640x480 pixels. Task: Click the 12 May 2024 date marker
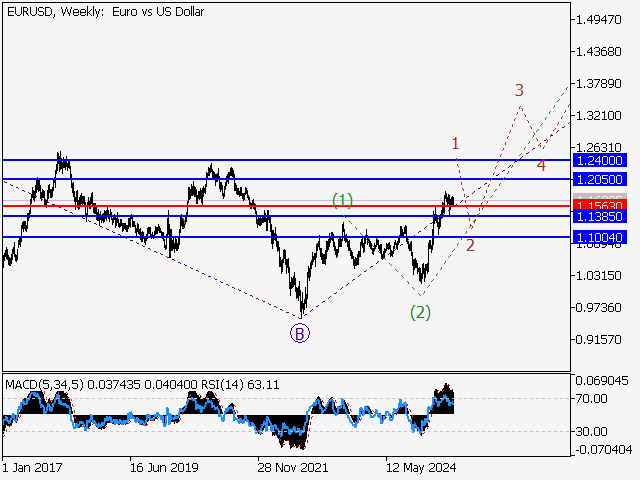click(x=421, y=467)
